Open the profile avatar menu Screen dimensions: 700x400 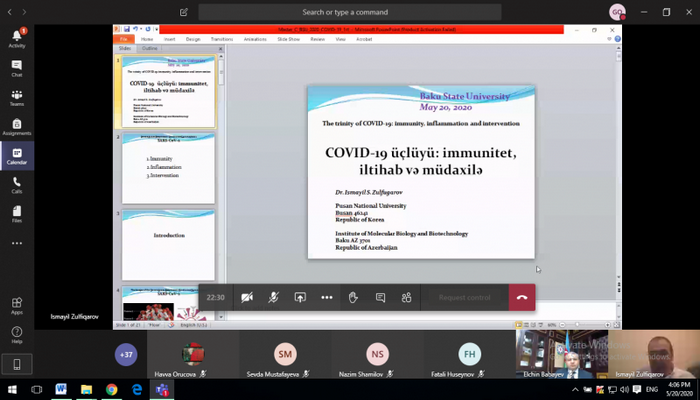pos(618,12)
